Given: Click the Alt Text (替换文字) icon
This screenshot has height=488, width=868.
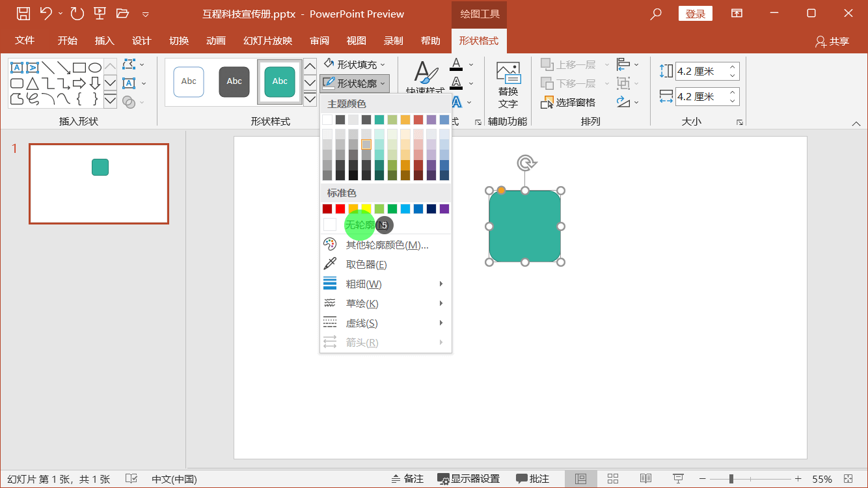Looking at the screenshot, I should (508, 85).
